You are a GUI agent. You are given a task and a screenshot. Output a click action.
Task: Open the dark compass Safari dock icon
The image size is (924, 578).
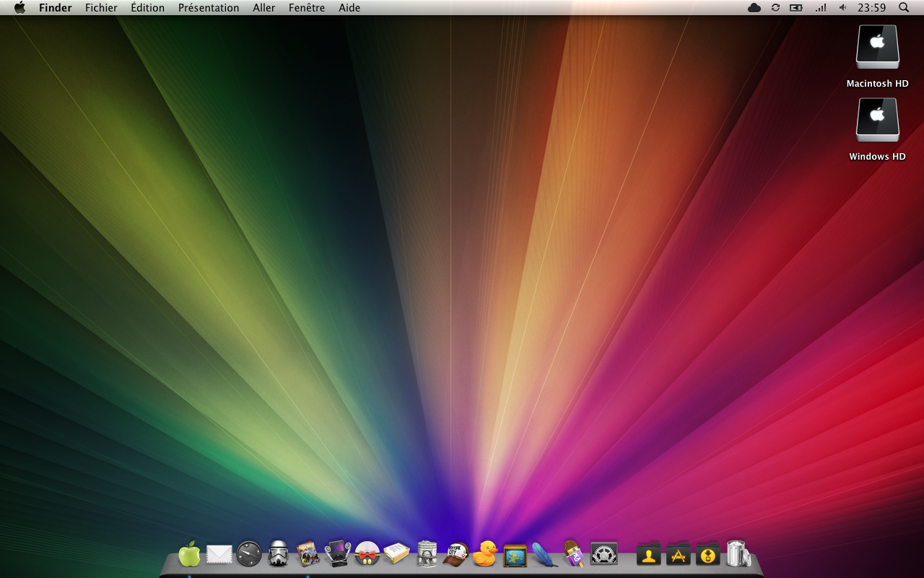pyautogui.click(x=249, y=554)
